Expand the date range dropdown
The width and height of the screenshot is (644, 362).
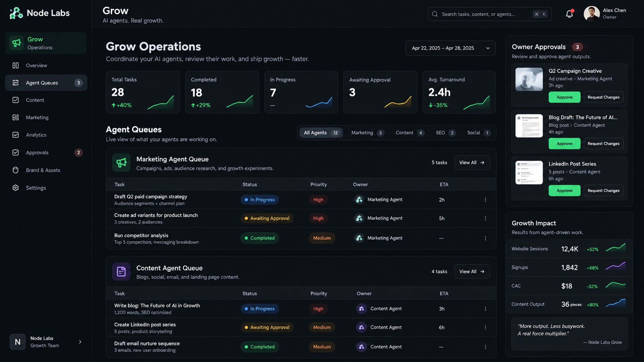[450, 48]
